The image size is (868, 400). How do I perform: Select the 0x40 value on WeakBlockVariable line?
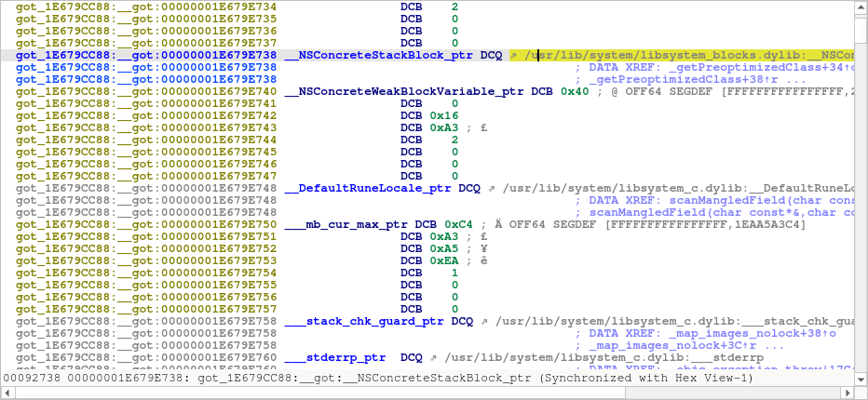[x=576, y=91]
